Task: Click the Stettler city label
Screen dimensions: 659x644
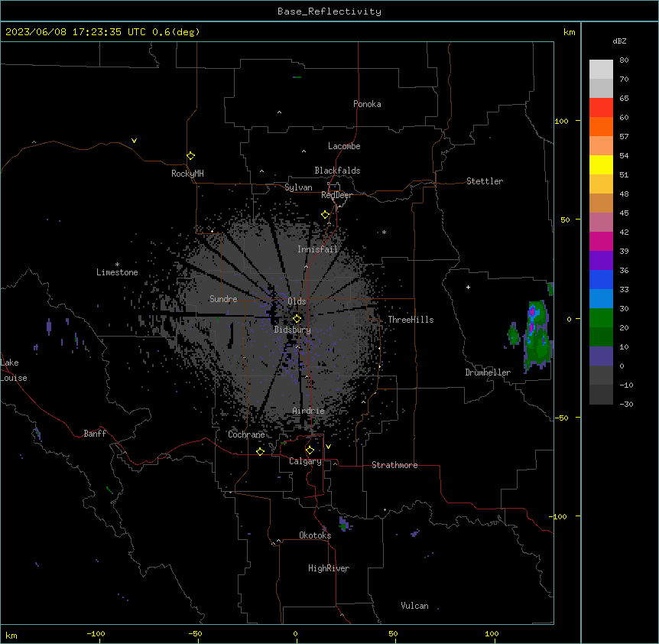Action: [x=485, y=181]
